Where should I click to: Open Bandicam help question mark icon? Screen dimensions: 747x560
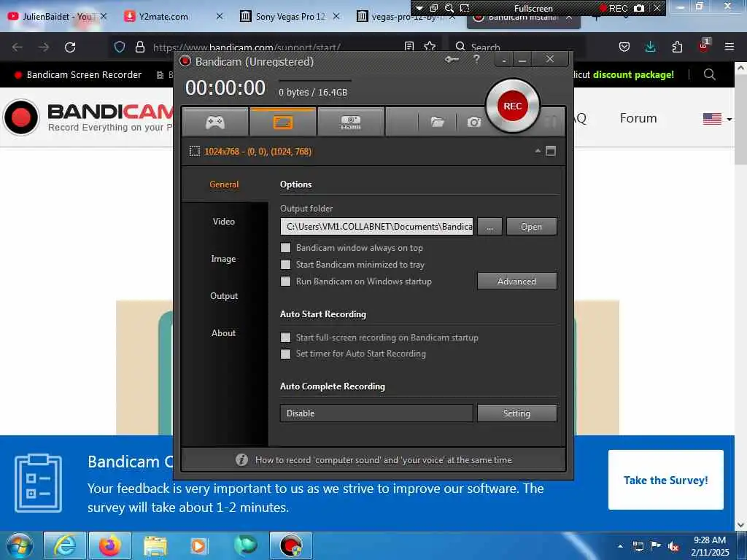476,59
